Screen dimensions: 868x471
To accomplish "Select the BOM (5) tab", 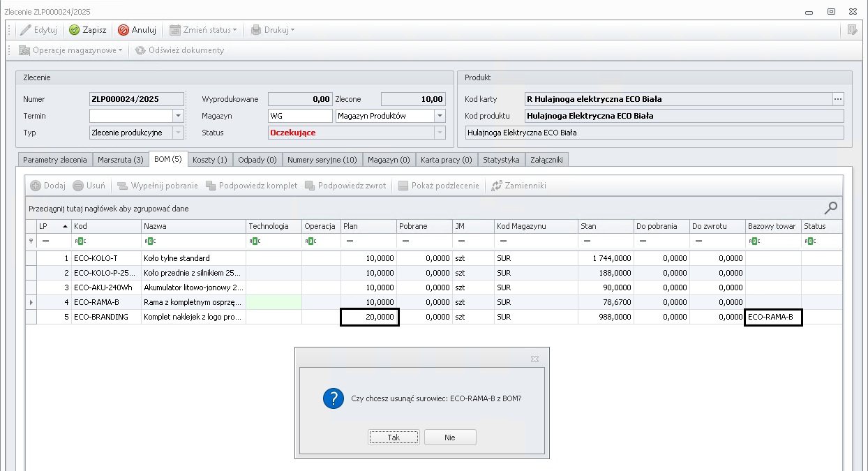I will point(168,159).
